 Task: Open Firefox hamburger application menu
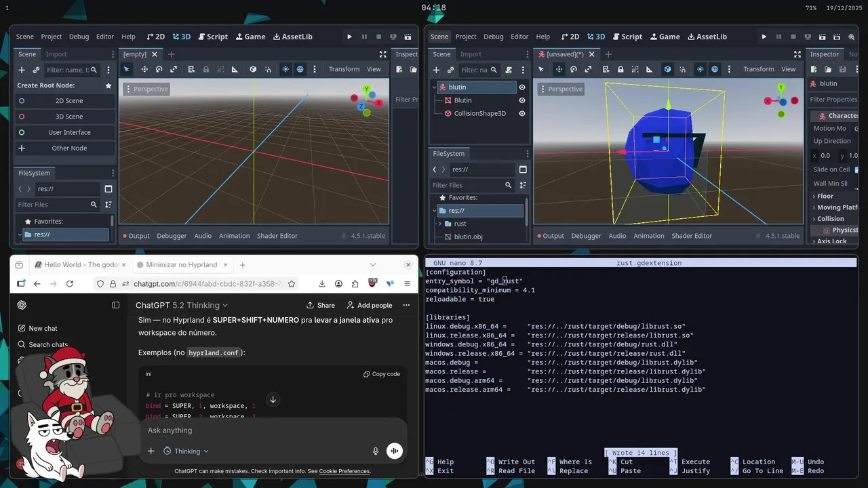coord(407,284)
